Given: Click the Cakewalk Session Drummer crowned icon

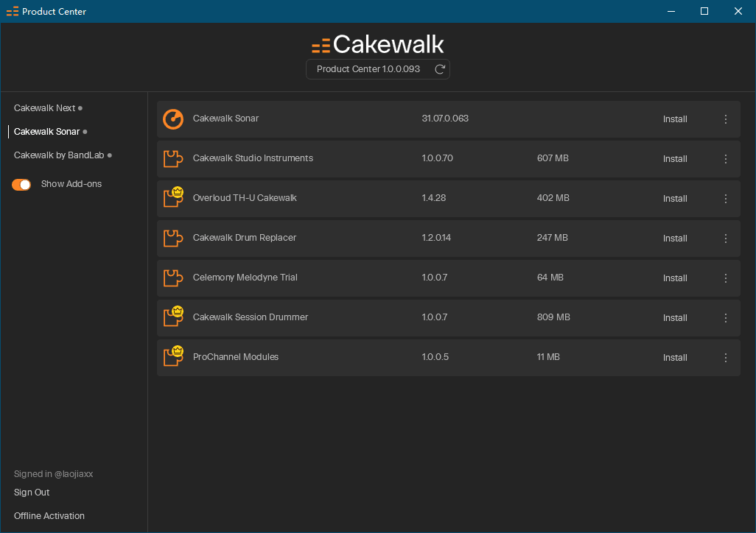Looking at the screenshot, I should (173, 316).
